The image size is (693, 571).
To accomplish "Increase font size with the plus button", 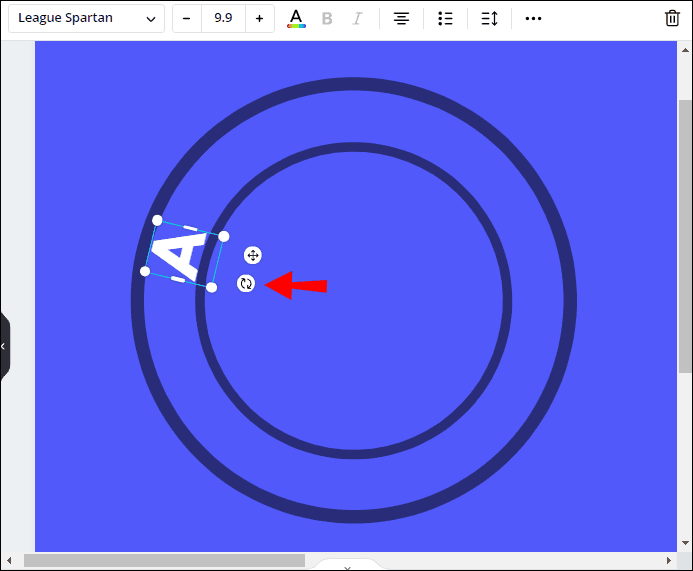I will [259, 18].
